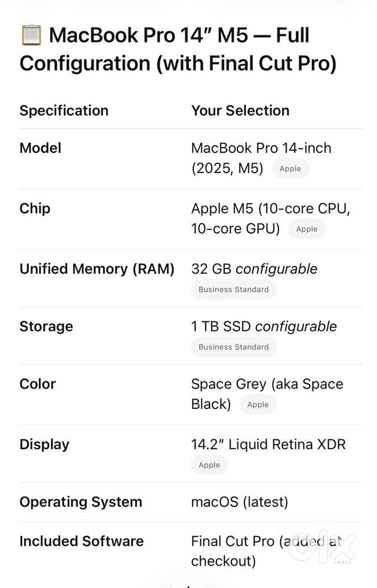This screenshot has height=588, width=377.
Task: Click the Included Software label
Action: (x=81, y=542)
